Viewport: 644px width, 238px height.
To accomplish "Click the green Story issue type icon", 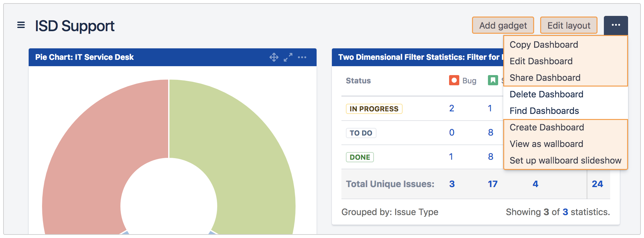I will pos(493,80).
